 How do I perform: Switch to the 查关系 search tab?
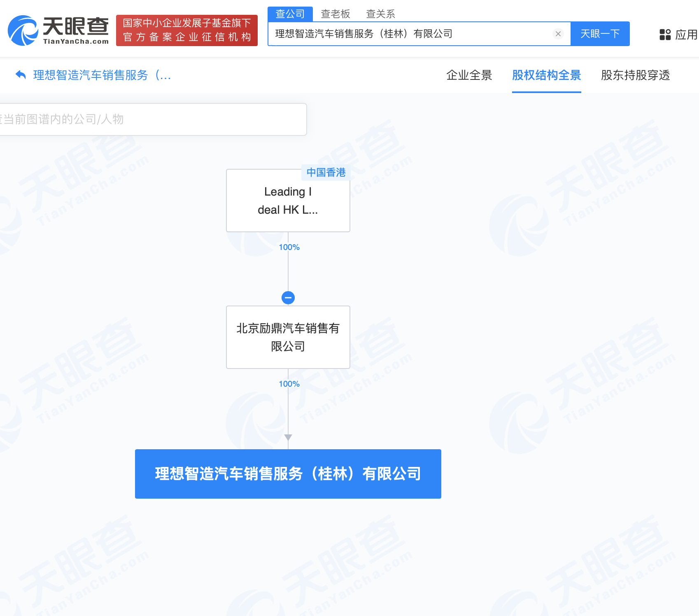point(381,14)
